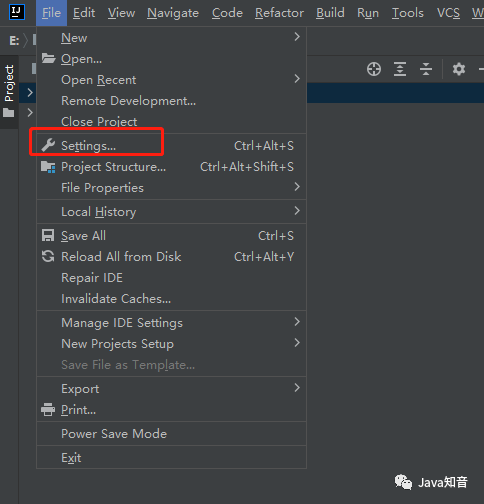Choose Print... menu entry
Screen dimensions: 484x504
click(x=171, y=410)
